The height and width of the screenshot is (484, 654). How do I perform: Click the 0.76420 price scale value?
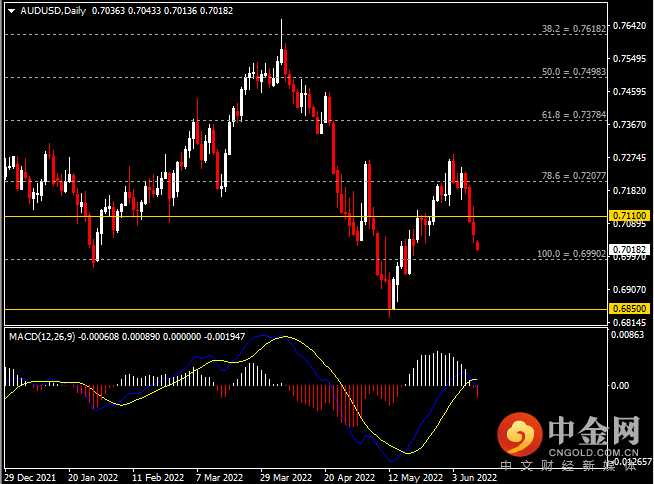pos(629,26)
